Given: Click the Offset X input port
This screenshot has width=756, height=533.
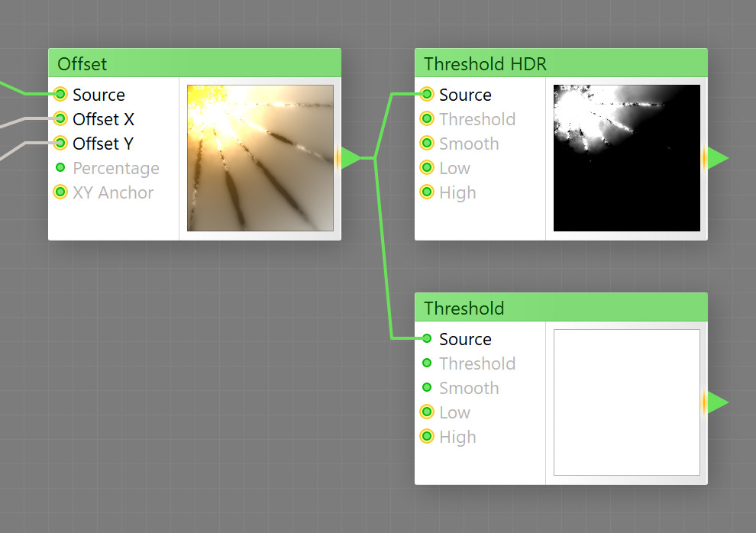Looking at the screenshot, I should (60, 118).
